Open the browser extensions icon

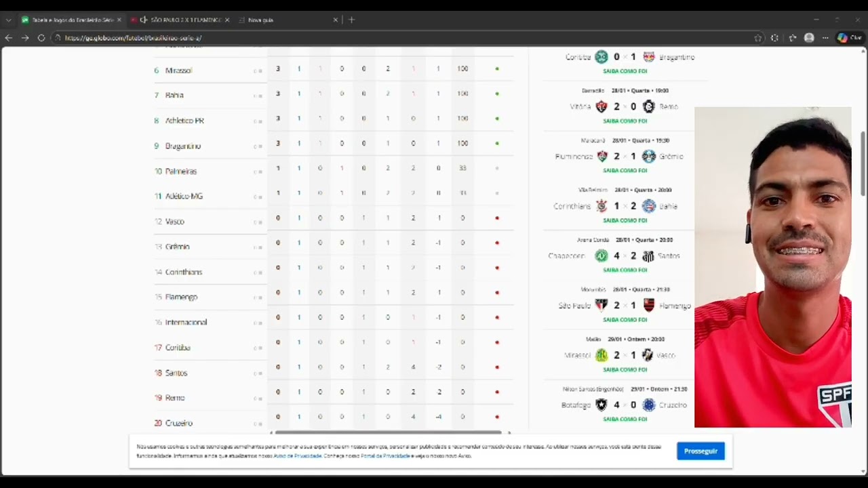tap(775, 38)
